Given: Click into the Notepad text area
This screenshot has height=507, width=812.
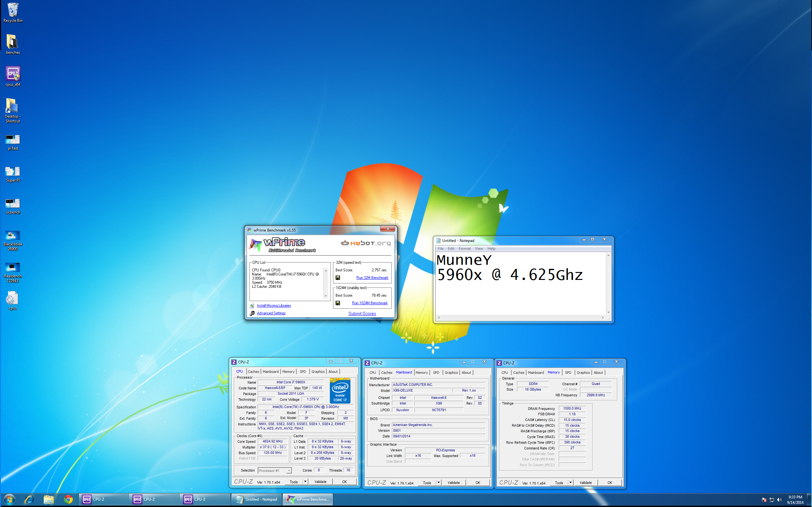Looking at the screenshot, I should click(x=521, y=283).
